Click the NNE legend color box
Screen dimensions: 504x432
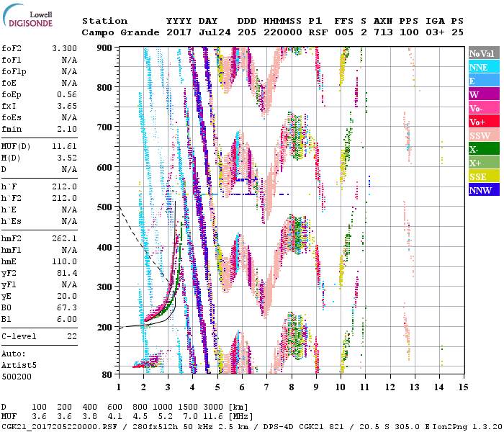pos(484,67)
